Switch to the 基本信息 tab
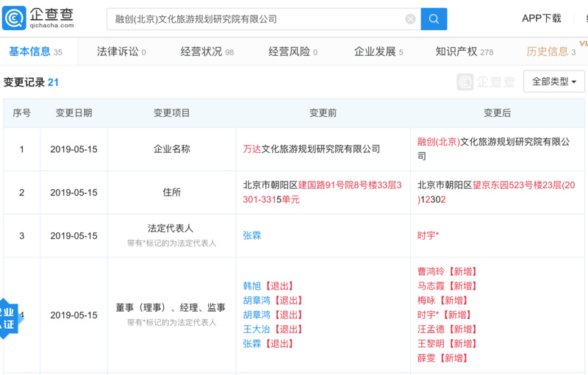This screenshot has width=588, height=375. 35,51
